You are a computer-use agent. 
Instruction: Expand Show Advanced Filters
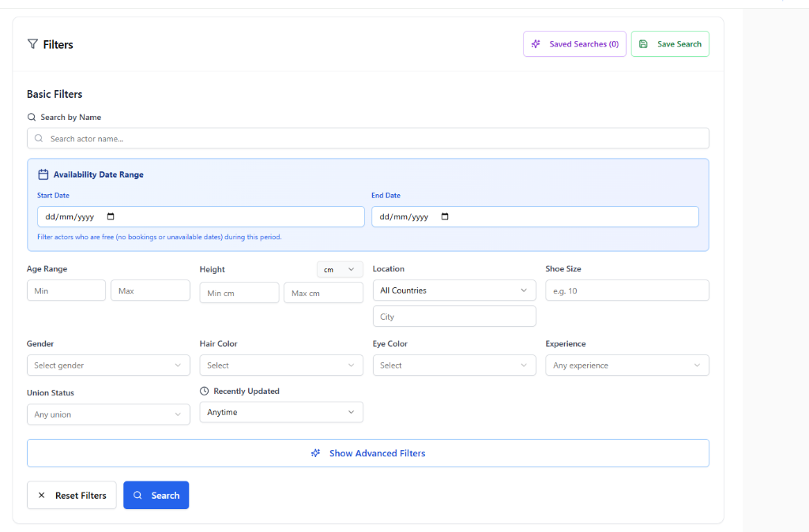click(x=368, y=453)
